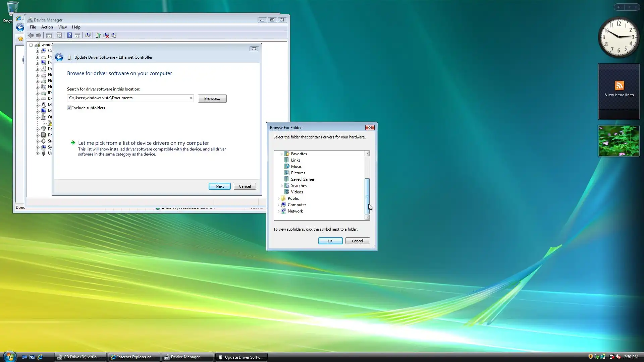Viewport: 644px width, 362px height.
Task: Click the Browse... button
Action: [212, 99]
